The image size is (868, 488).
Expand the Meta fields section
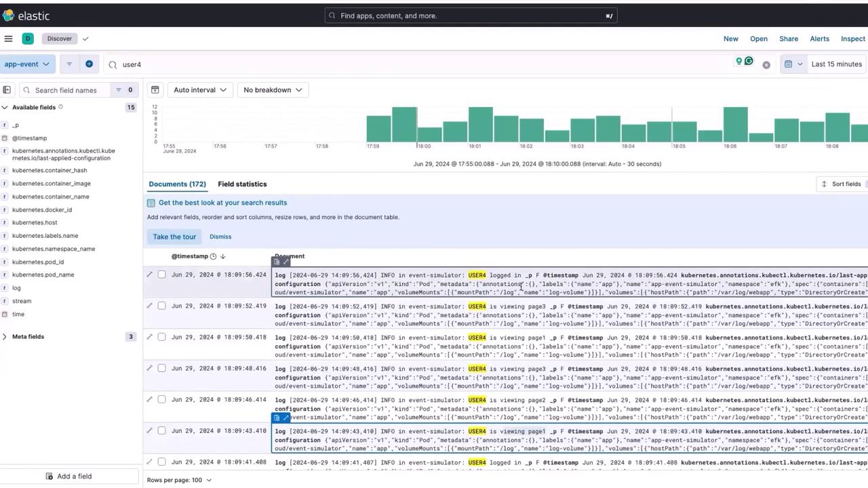click(x=28, y=336)
